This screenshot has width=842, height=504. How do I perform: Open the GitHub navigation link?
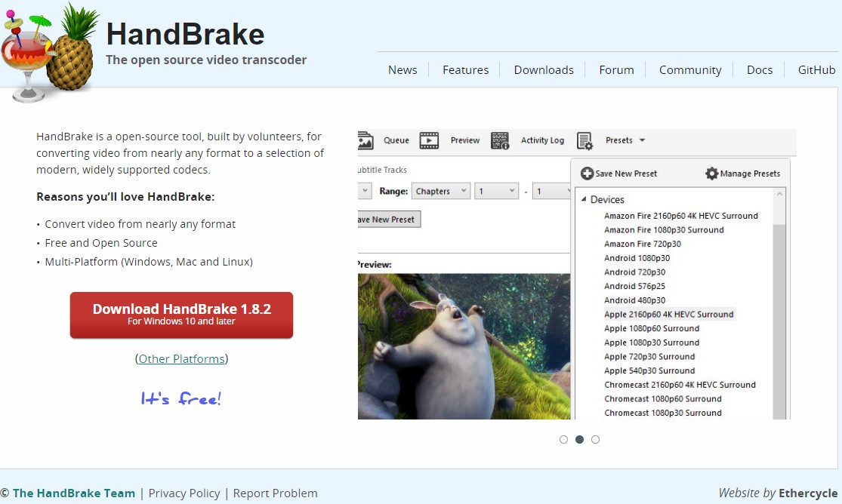click(x=817, y=69)
